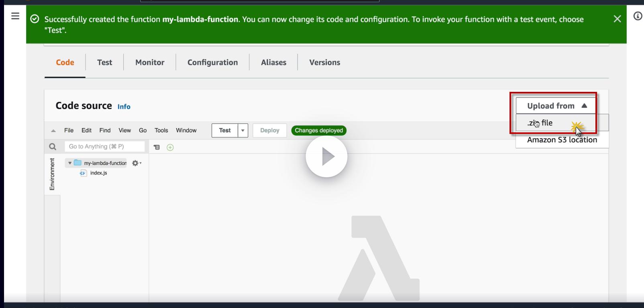The width and height of the screenshot is (644, 308).
Task: Switch to the Test tab
Action: click(104, 63)
